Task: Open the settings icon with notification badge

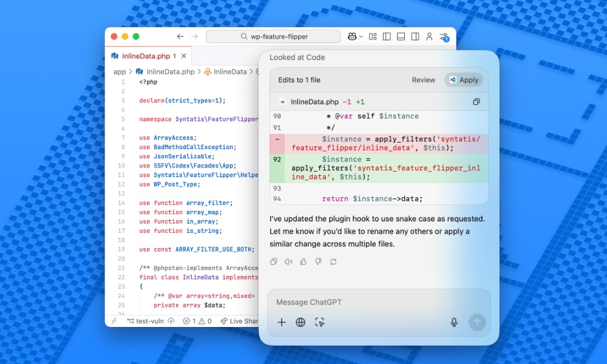Action: pos(444,37)
